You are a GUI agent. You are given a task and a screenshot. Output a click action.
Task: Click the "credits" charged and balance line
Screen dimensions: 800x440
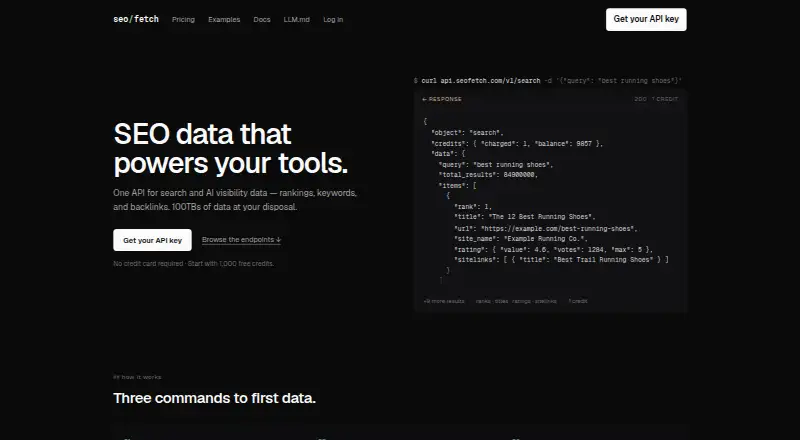[x=517, y=144]
